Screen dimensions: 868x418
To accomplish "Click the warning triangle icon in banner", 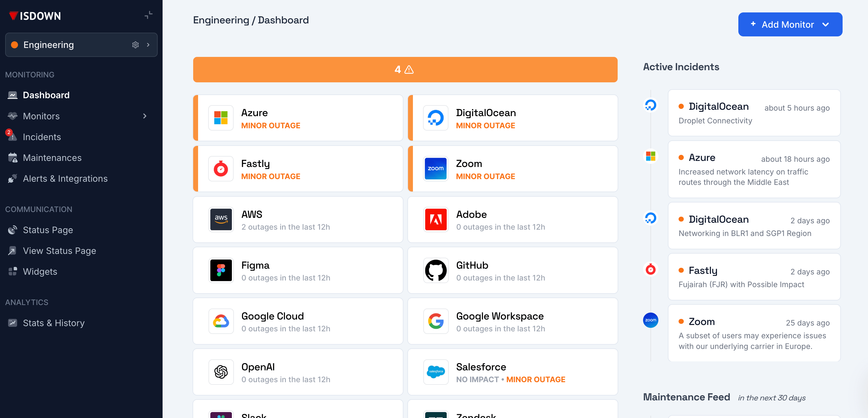I will coord(409,69).
